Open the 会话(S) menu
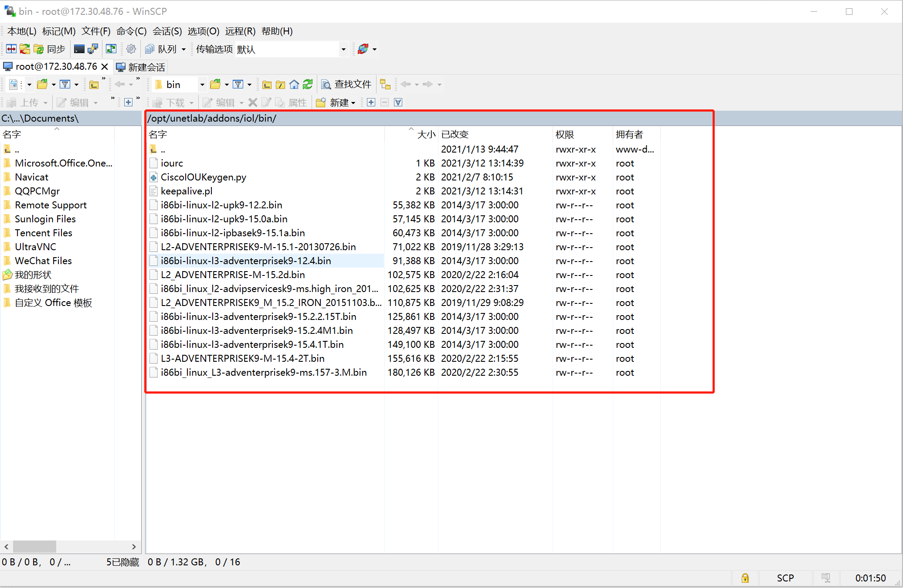Viewport: 903px width, 588px height. 167,31
